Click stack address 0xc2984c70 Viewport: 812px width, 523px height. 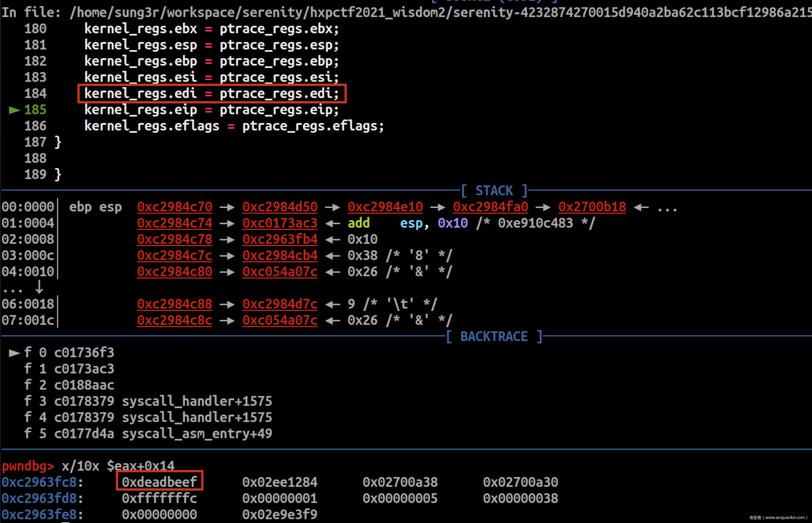pyautogui.click(x=174, y=207)
